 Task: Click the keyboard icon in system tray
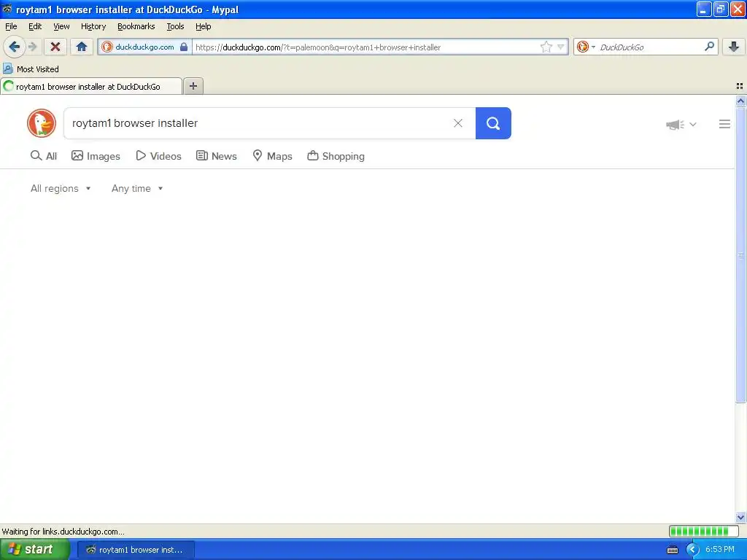tap(672, 550)
